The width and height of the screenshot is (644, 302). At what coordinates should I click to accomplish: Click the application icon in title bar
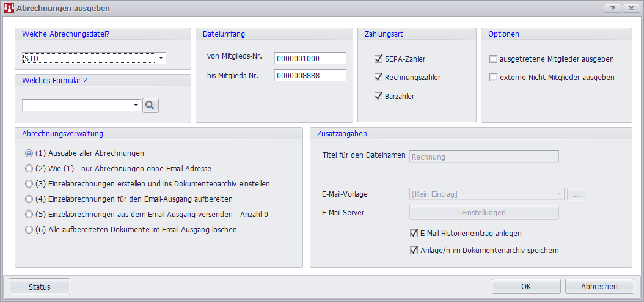(9, 9)
